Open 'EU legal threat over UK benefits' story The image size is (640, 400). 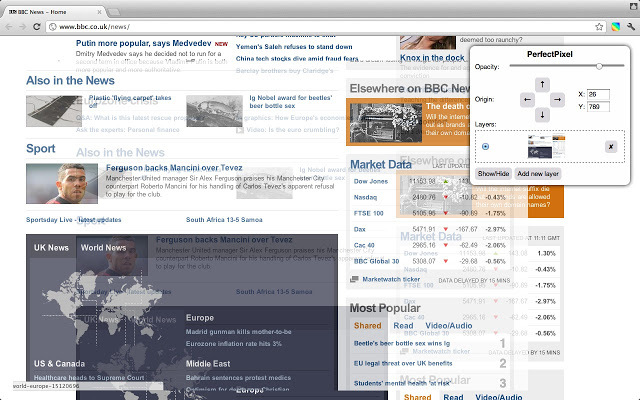click(403, 363)
